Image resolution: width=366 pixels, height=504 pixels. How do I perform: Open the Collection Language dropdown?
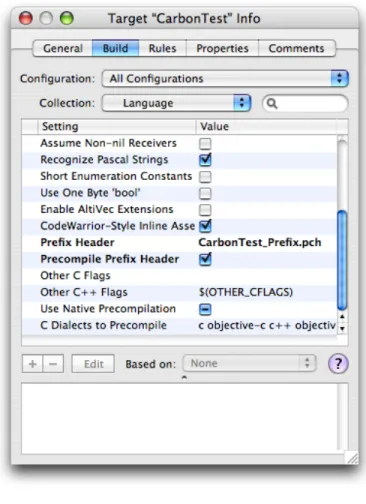176,103
